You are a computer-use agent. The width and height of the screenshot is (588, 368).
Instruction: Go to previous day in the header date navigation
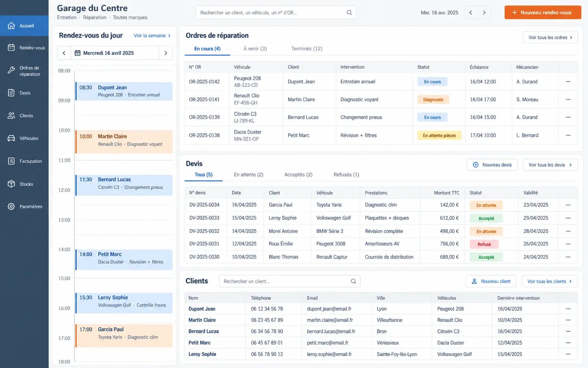coord(471,13)
